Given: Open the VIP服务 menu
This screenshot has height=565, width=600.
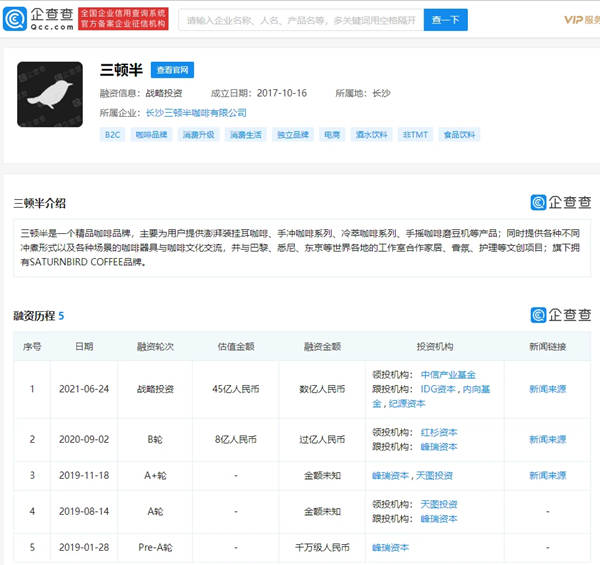Looking at the screenshot, I should point(580,19).
